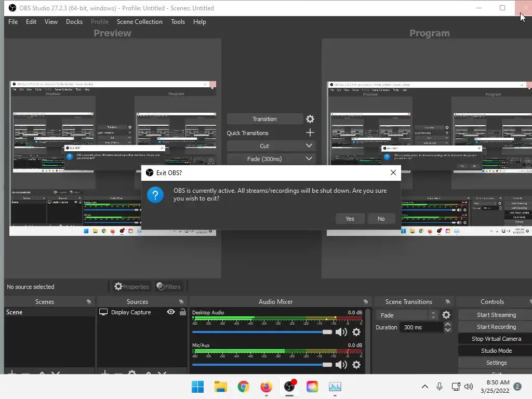The image size is (532, 399).
Task: Adjust the Mic/Aux volume slider
Action: 262,365
